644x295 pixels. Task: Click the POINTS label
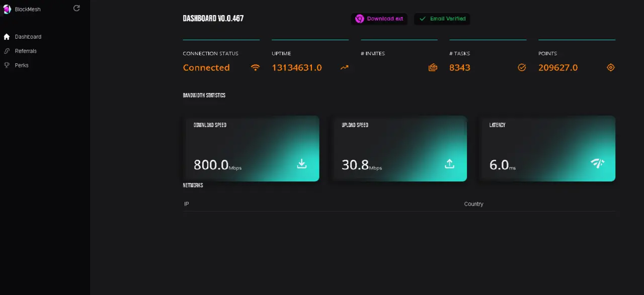pos(547,53)
